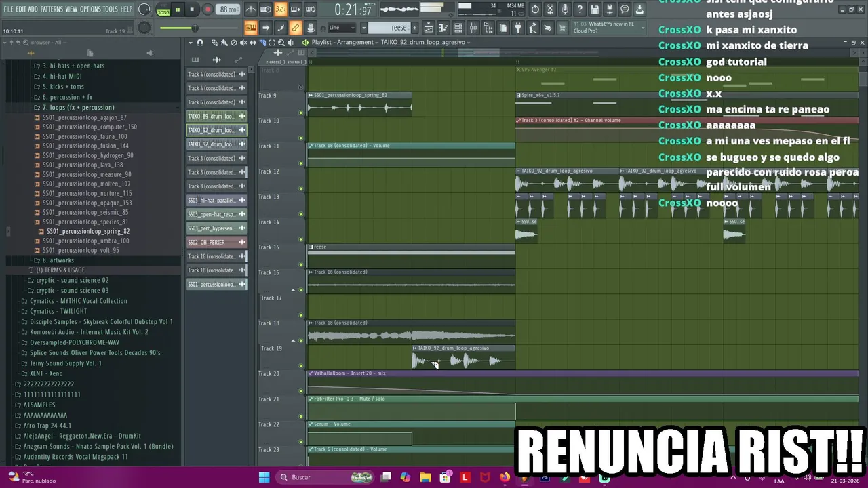
Task: Click the record button
Action: [x=208, y=9]
